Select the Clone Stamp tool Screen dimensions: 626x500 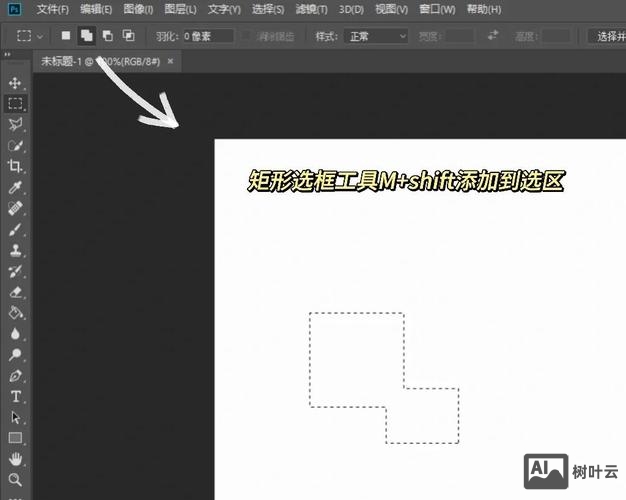(x=15, y=250)
